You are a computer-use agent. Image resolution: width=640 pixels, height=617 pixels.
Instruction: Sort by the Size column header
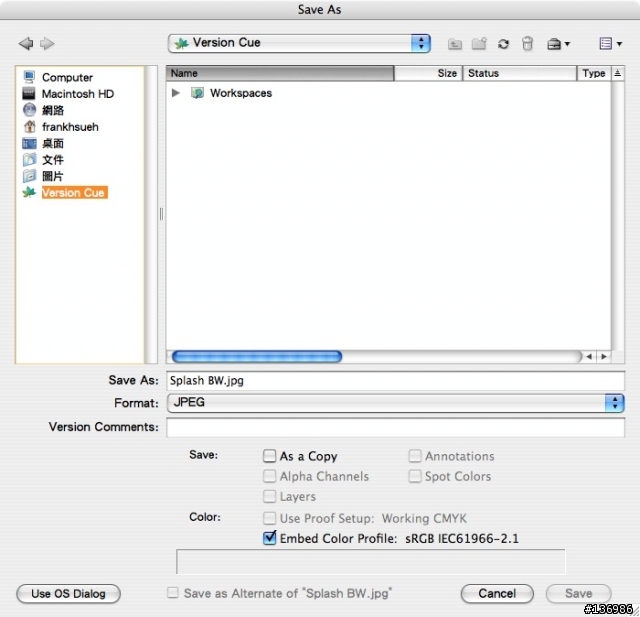(429, 73)
